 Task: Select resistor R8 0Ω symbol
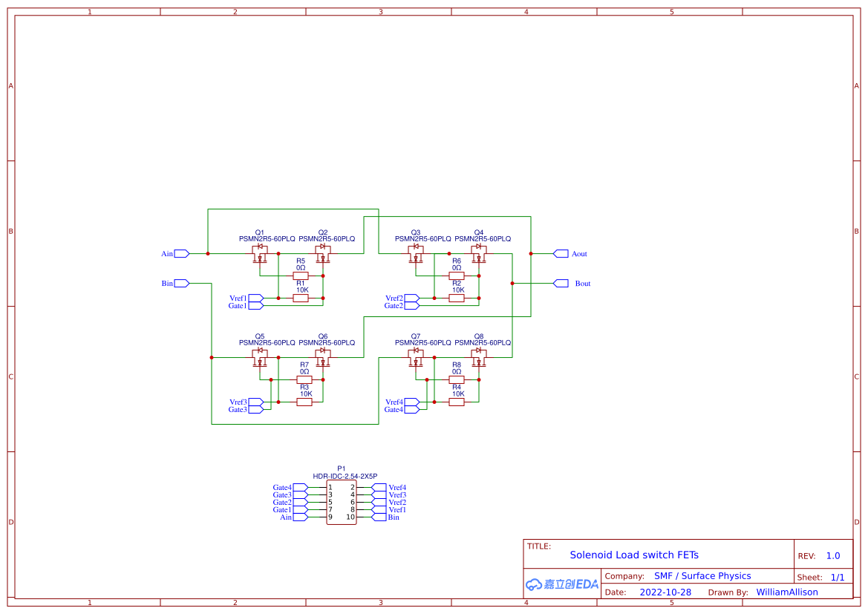pos(457,379)
